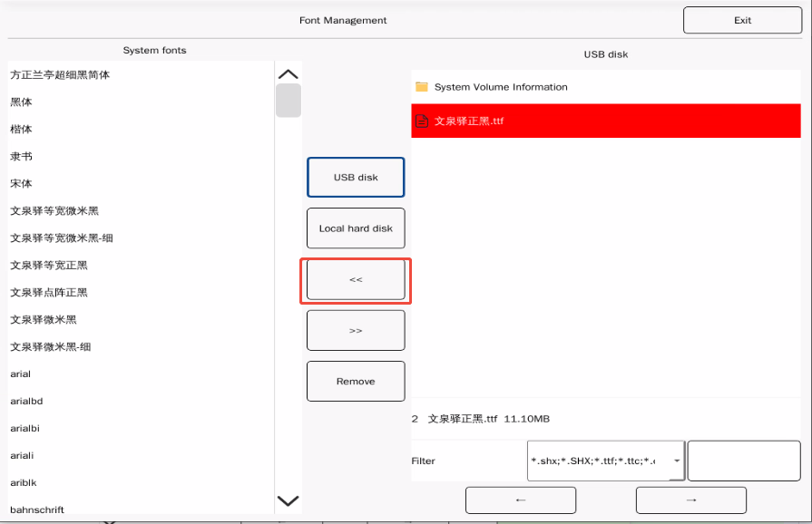This screenshot has width=812, height=524.
Task: Switch to Local hard disk source
Action: click(356, 228)
